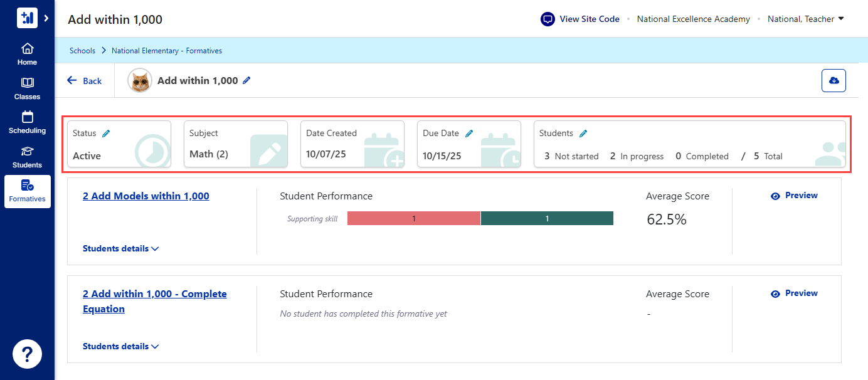Edit the Due Date with pencil icon
This screenshot has height=380, width=868.
click(x=469, y=133)
